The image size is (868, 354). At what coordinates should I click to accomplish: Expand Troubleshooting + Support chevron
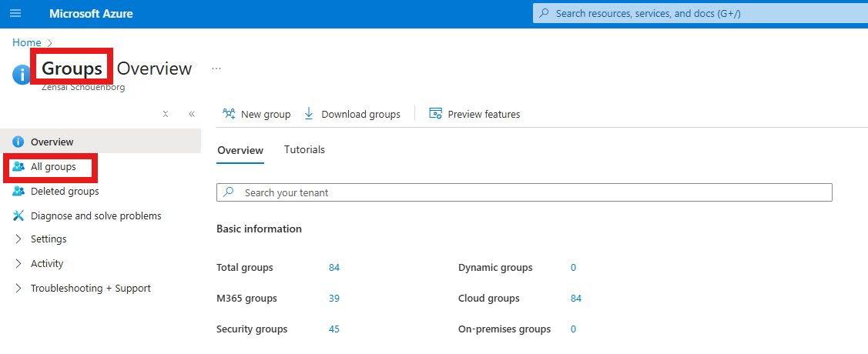18,288
